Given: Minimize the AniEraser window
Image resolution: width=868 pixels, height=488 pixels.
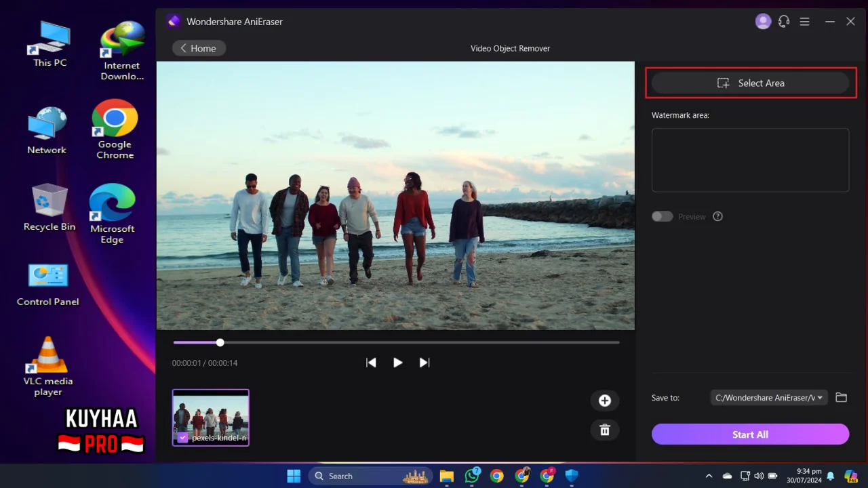Looking at the screenshot, I should click(x=829, y=22).
